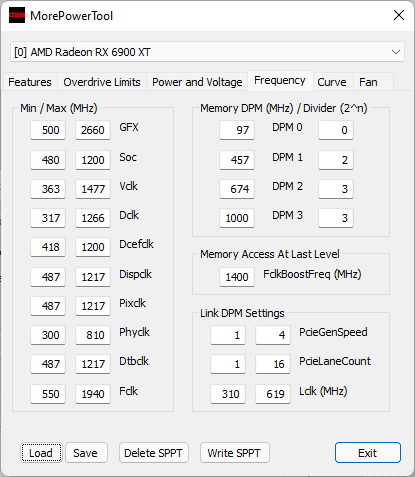Screen dimensions: 415x477
Task: Select the Dtbclk maximum field
Action: (x=93, y=364)
